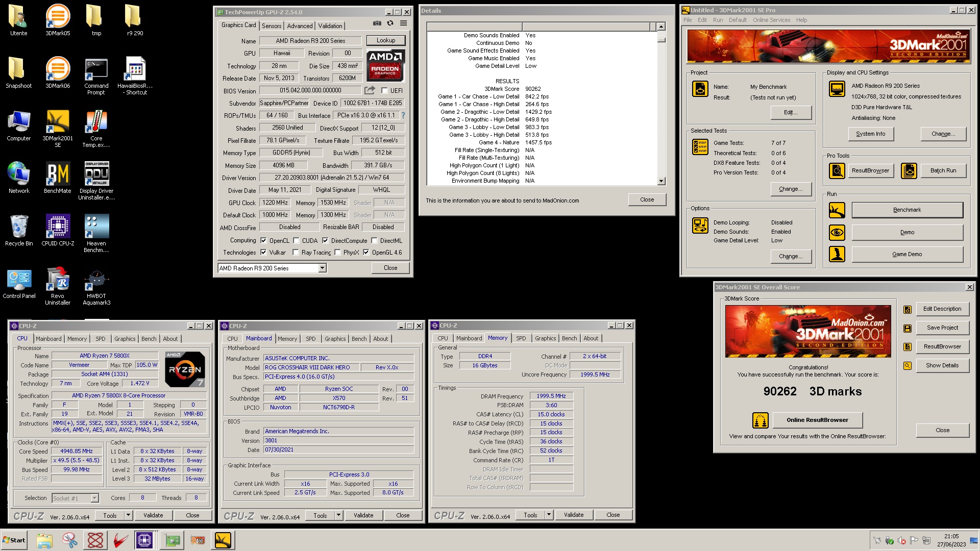
Task: Click the GPU Name field in GPU-Z
Action: (x=310, y=41)
